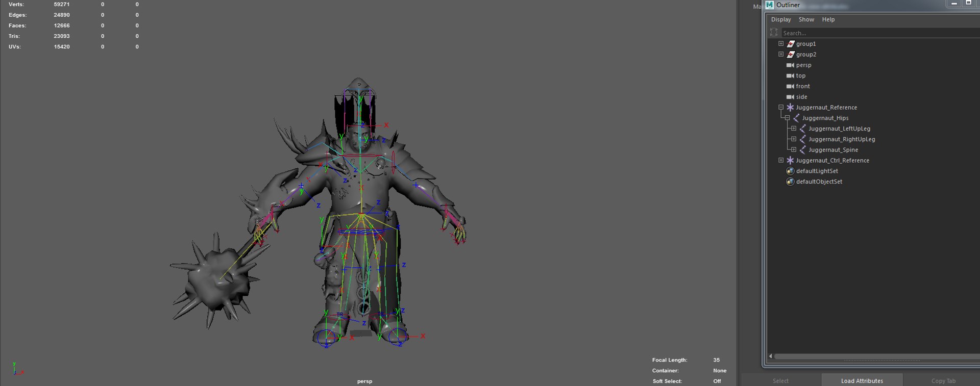Click the group2 transform icon
The image size is (980, 386).
tap(790, 55)
